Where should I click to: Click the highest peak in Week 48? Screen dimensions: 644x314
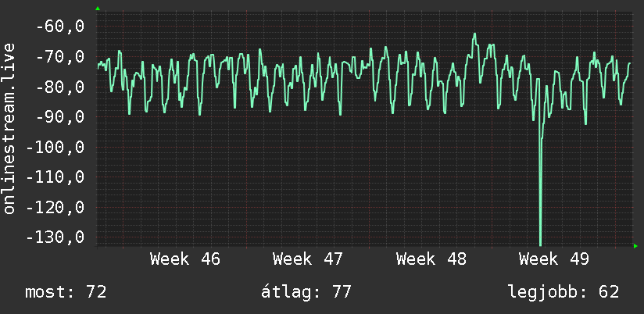coord(474,34)
